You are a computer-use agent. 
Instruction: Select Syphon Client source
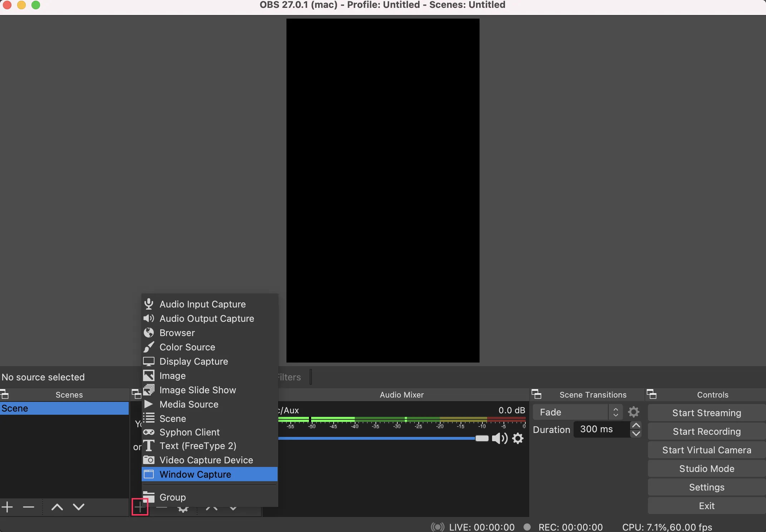[210, 432]
